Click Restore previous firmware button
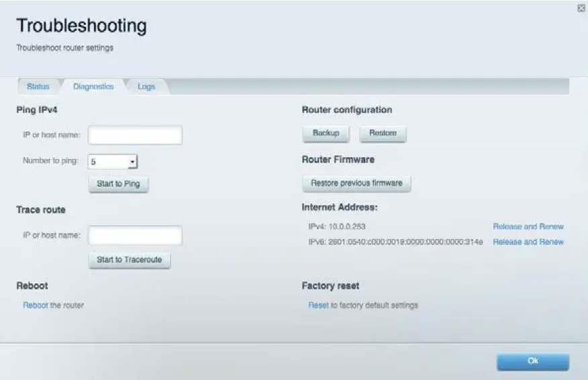Viewport: 588px width, 380px height. [356, 183]
